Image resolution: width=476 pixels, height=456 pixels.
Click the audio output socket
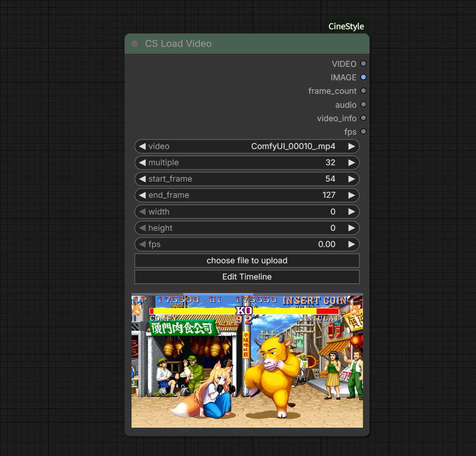[x=363, y=104]
